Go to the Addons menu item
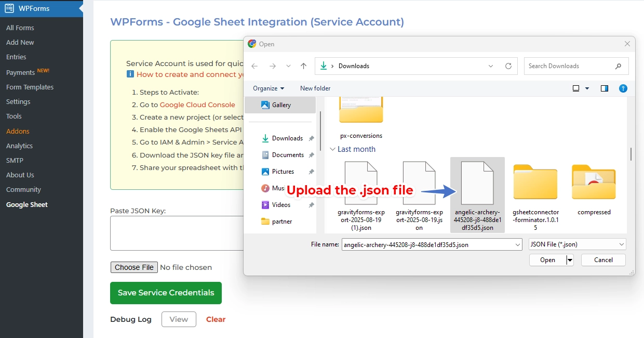 pos(18,132)
